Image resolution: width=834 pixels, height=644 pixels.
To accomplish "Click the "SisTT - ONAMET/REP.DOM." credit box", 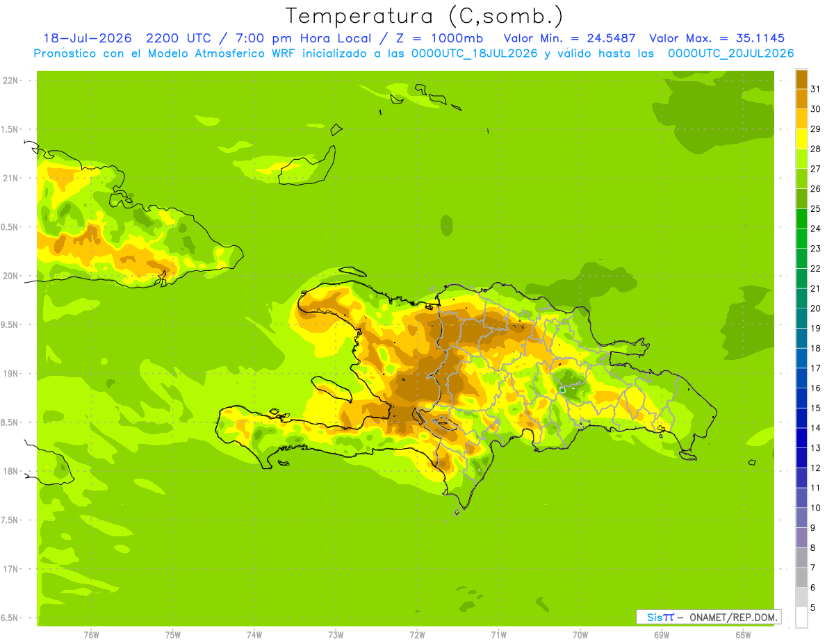I will (x=708, y=617).
